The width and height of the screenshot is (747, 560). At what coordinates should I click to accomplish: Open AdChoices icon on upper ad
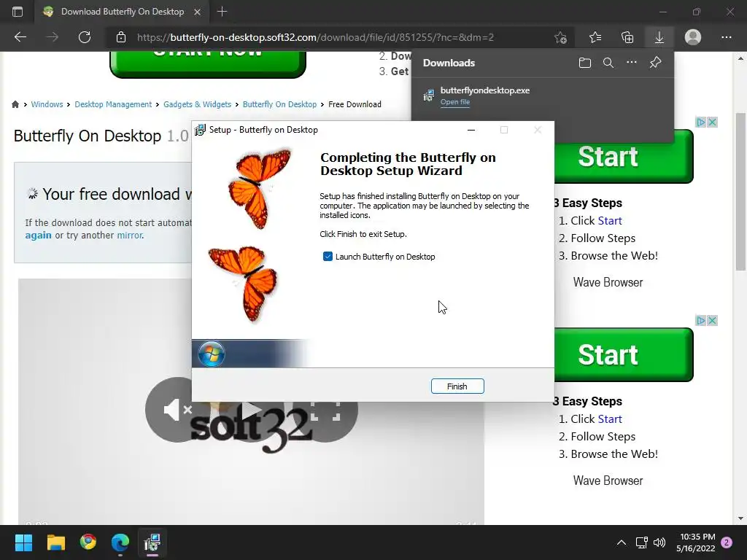[x=701, y=122]
